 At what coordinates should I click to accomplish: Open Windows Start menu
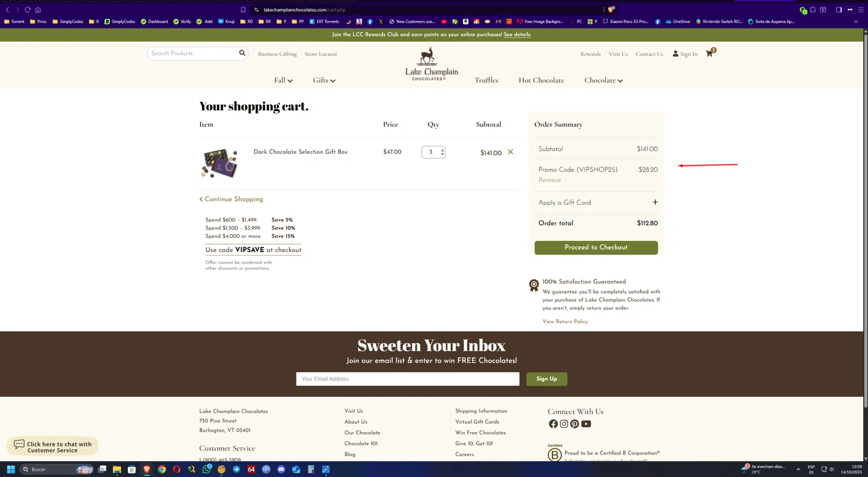coord(10,469)
